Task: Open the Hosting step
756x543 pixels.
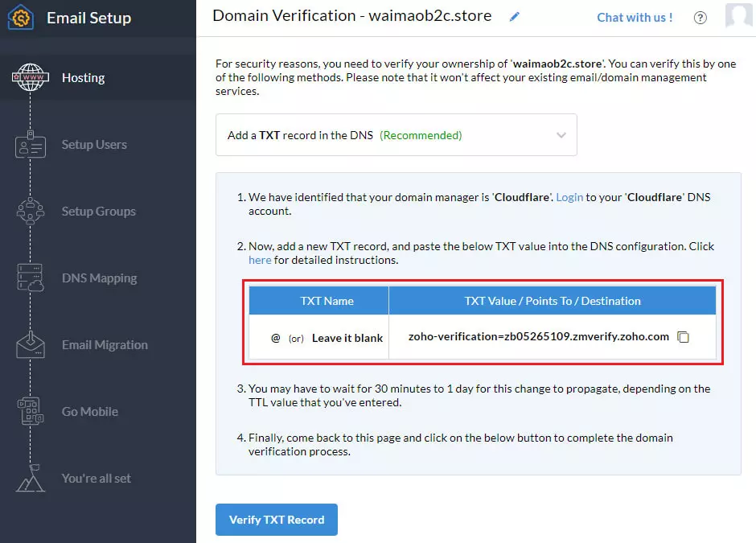Action: coord(84,78)
